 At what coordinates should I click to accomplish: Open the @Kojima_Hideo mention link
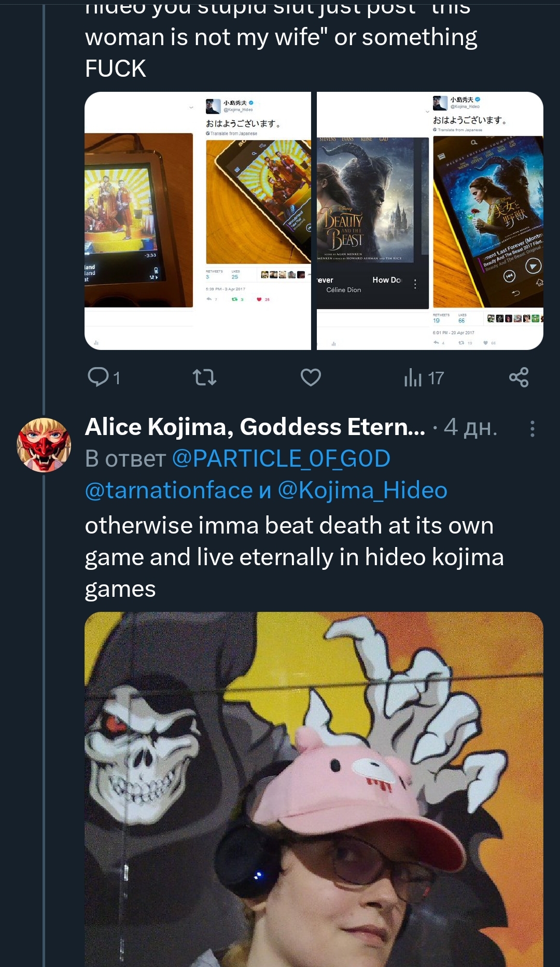click(362, 490)
